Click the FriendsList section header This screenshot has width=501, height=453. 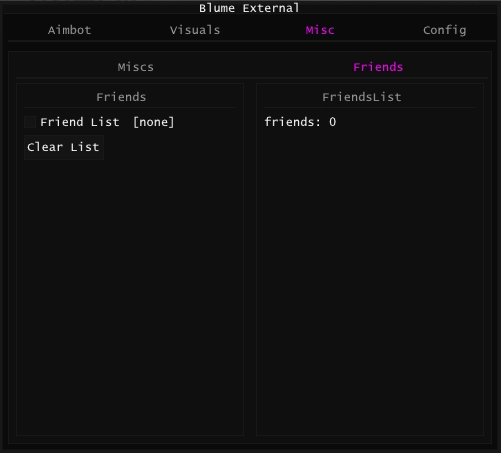[362, 97]
